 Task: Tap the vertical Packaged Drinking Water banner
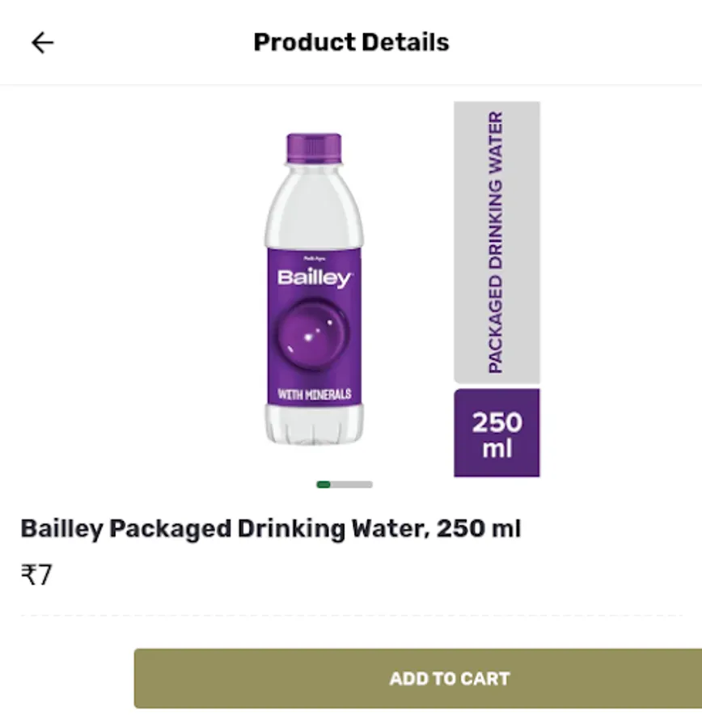click(496, 242)
